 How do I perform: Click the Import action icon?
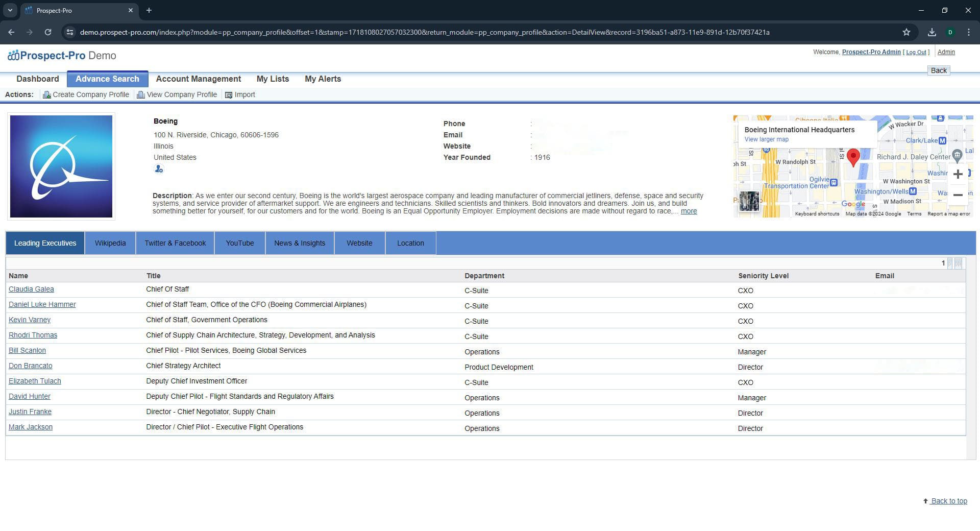click(229, 95)
